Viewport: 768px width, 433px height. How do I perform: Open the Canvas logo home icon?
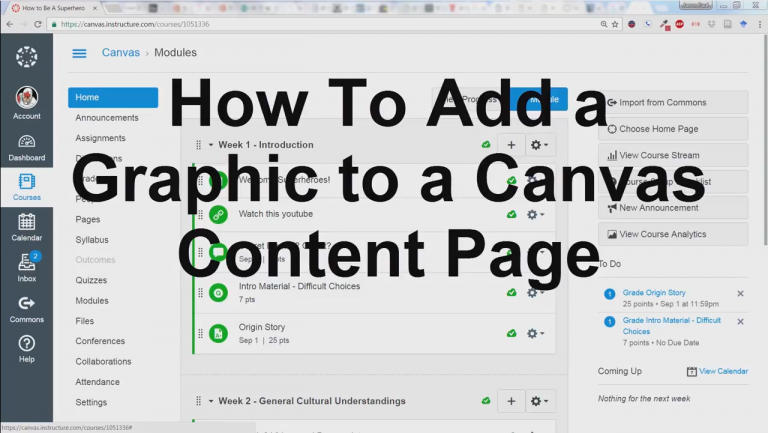[x=26, y=57]
